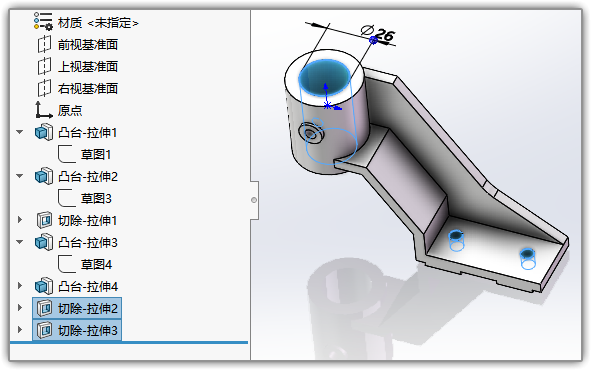Click the material 材质 icon
Viewport: 591px width, 370px height.
(43, 21)
